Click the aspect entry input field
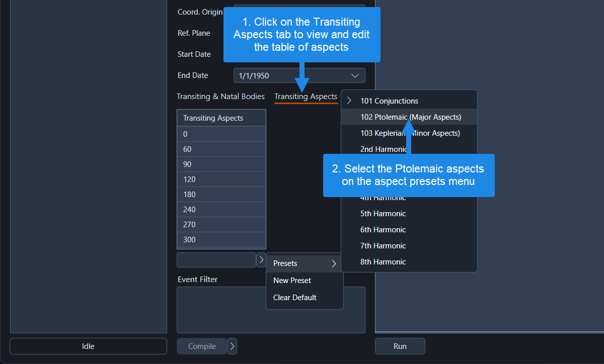The width and height of the screenshot is (604, 364). coord(216,260)
